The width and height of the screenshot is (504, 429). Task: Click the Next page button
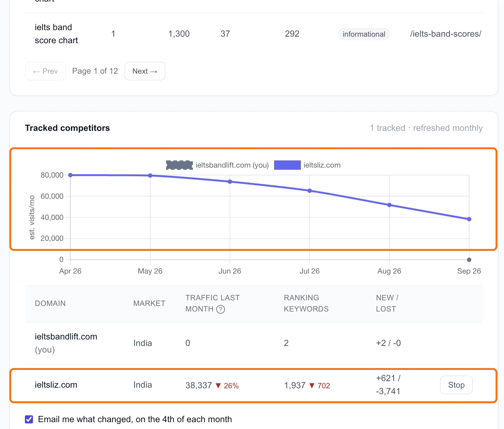coord(145,71)
